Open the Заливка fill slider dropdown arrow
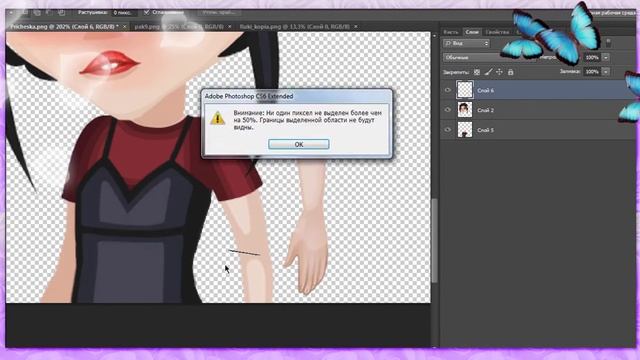640x360 pixels. pos(606,72)
